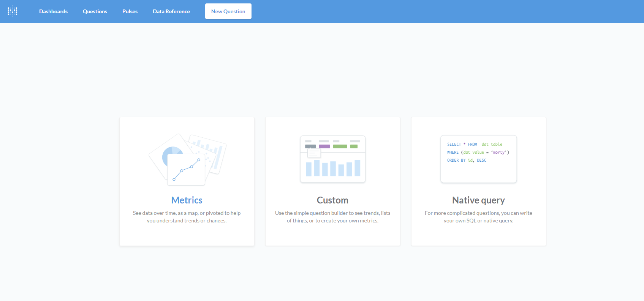Choose the Native query heading
Image resolution: width=644 pixels, height=301 pixels.
tap(479, 200)
